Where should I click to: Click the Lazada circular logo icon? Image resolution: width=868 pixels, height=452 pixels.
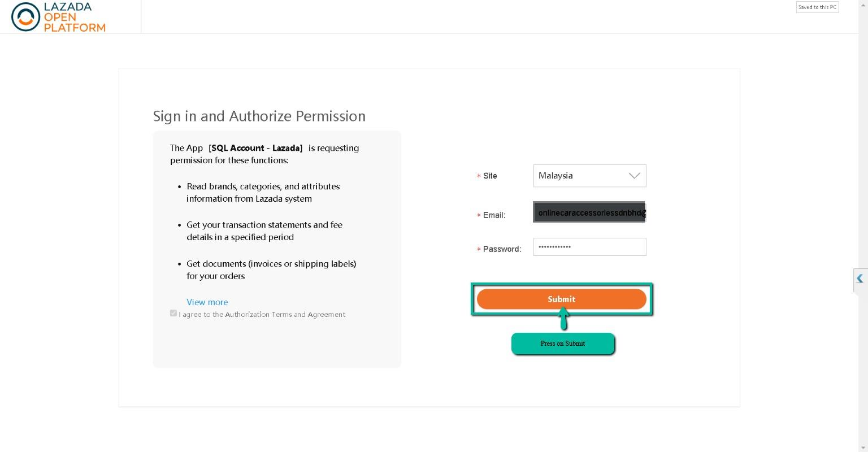25,16
